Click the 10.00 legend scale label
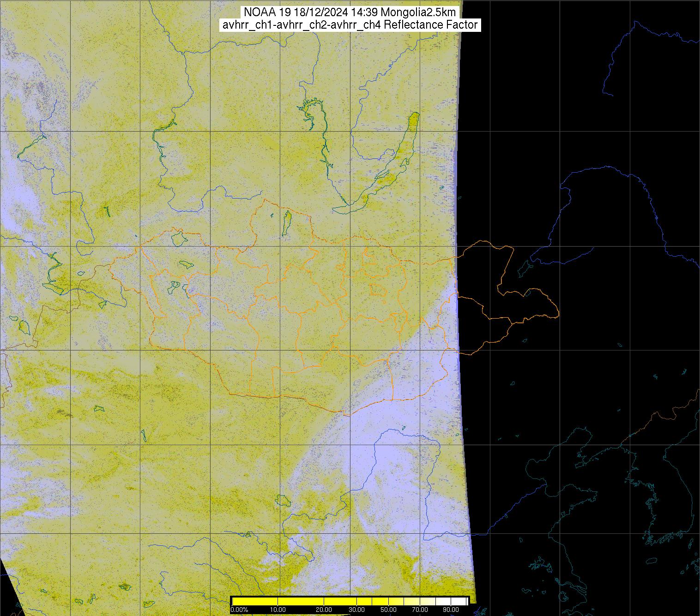 [x=278, y=610]
